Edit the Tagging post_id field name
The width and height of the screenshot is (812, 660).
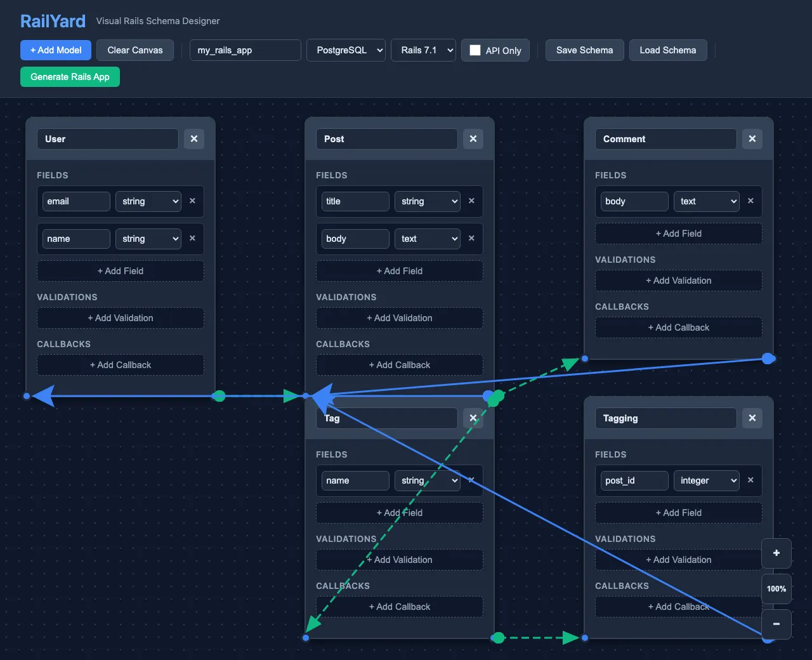pyautogui.click(x=634, y=480)
